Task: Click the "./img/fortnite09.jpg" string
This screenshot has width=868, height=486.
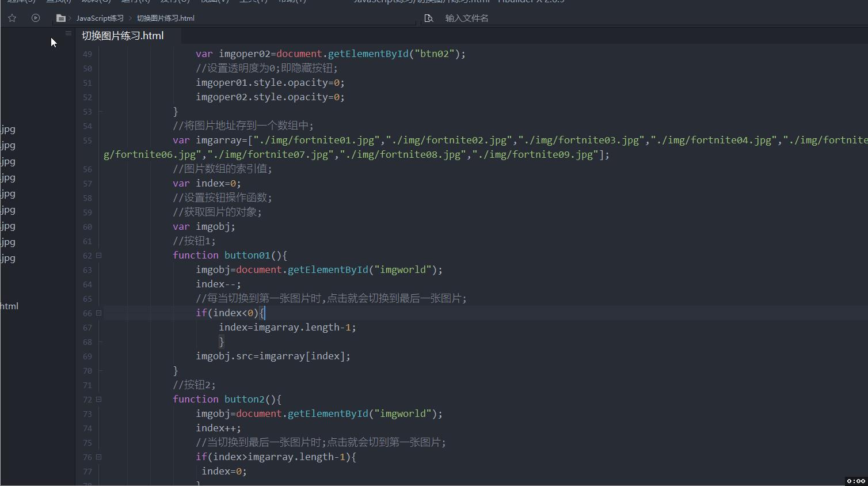Action: [535, 154]
